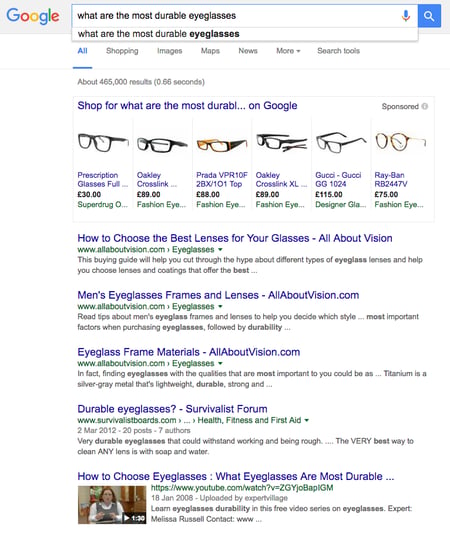Image resolution: width=450 pixels, height=534 pixels.
Task: Click the Ray-Ban RB2447V glasses image
Action: [401, 142]
